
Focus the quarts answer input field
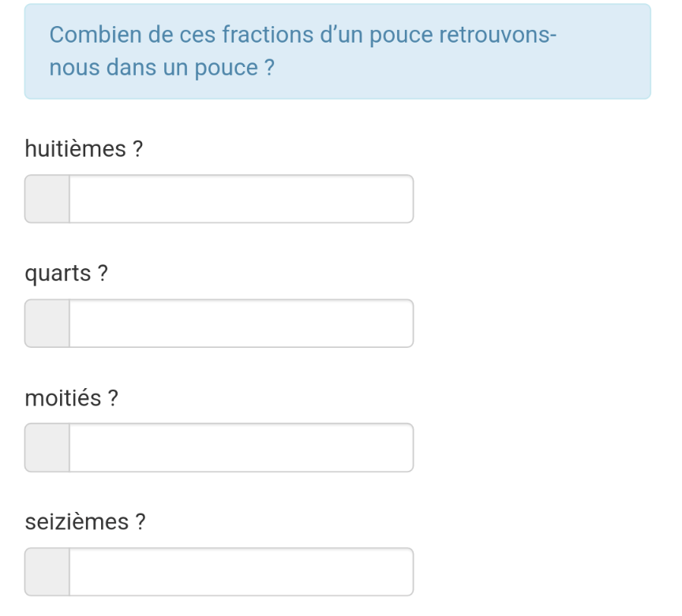(241, 323)
